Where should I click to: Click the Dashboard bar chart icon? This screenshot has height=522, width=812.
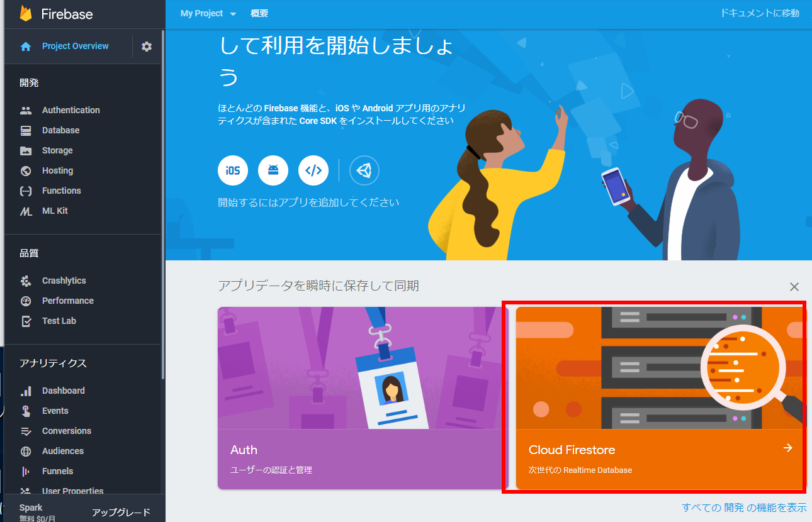point(26,391)
